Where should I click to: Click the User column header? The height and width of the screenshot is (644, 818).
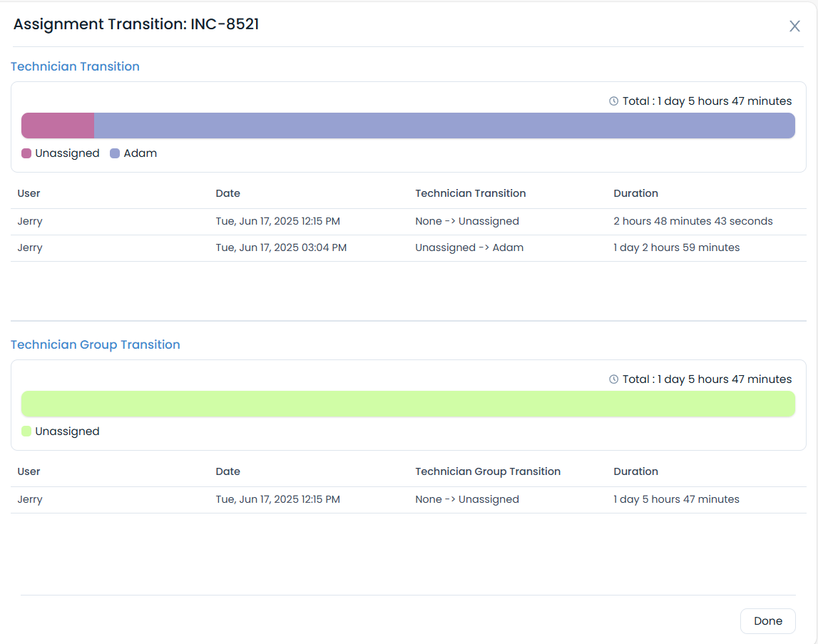(x=29, y=193)
